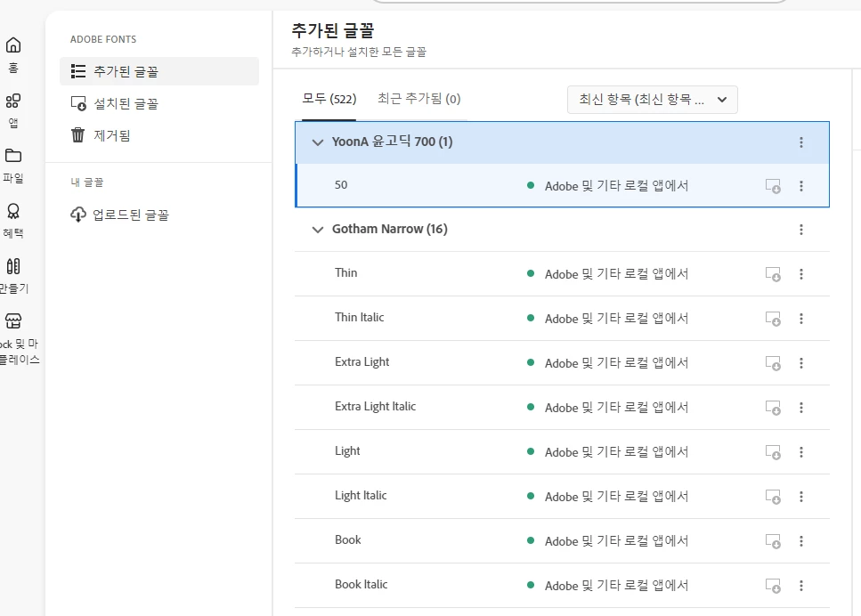861x616 pixels.
Task: Open 업로드된 글꼴 section
Action: click(x=159, y=215)
